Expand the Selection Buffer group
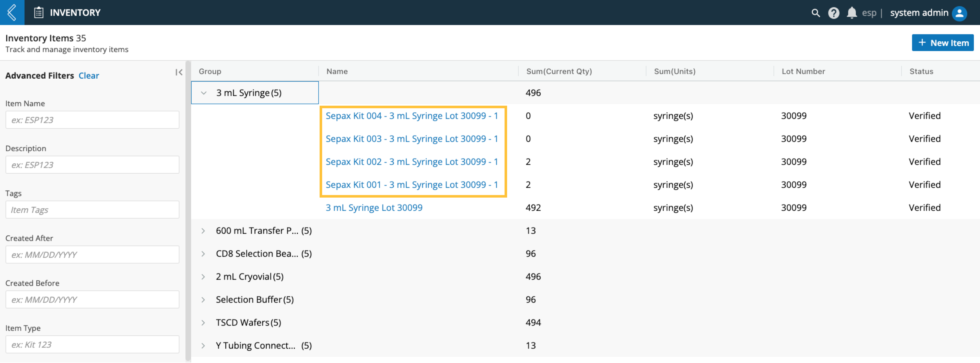 (203, 299)
